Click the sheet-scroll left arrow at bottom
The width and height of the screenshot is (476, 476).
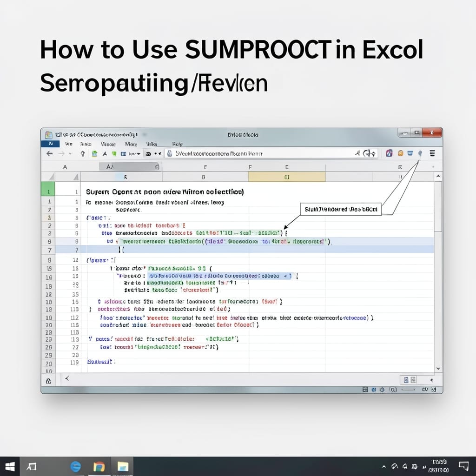(x=67, y=378)
